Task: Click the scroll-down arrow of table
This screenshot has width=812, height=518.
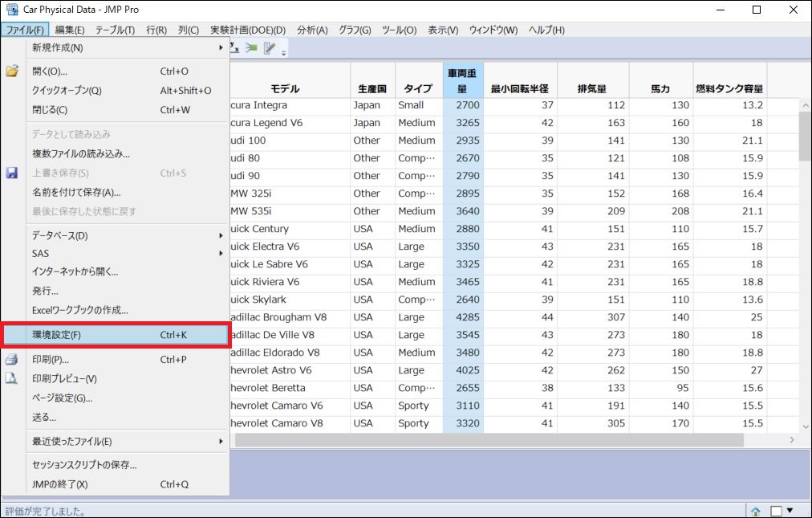Action: point(806,426)
